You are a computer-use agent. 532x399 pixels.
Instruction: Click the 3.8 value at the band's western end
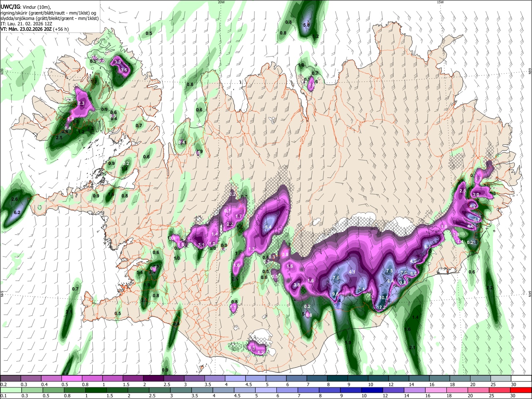297,285
